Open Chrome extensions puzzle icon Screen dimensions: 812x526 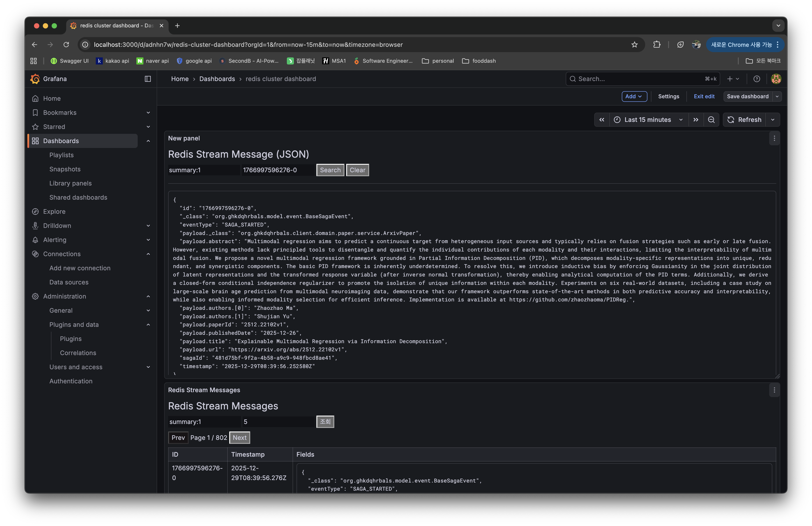[x=656, y=45]
